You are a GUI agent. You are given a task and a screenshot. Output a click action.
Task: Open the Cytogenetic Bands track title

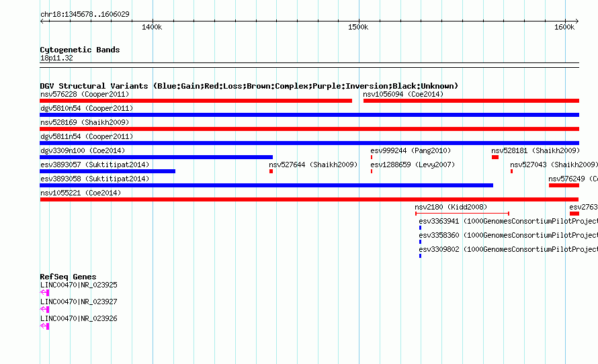point(80,50)
